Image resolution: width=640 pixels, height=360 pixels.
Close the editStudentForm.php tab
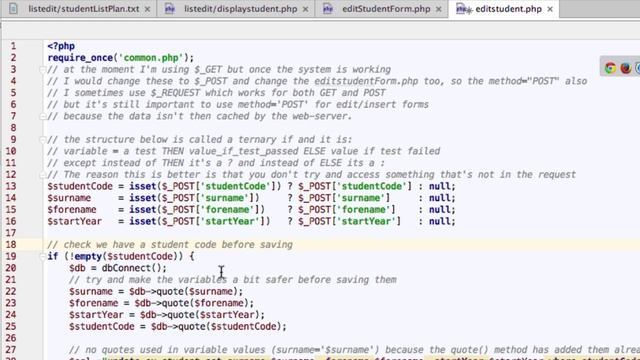tap(438, 9)
